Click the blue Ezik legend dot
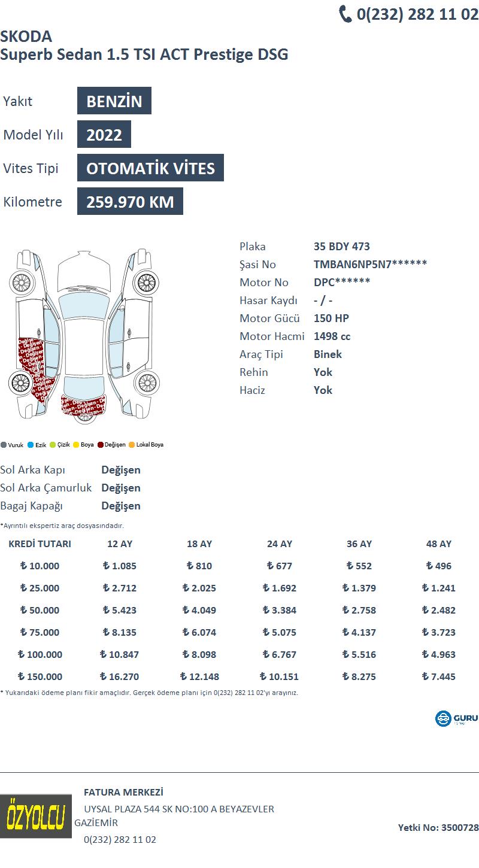The height and width of the screenshot is (868, 479). point(31,445)
